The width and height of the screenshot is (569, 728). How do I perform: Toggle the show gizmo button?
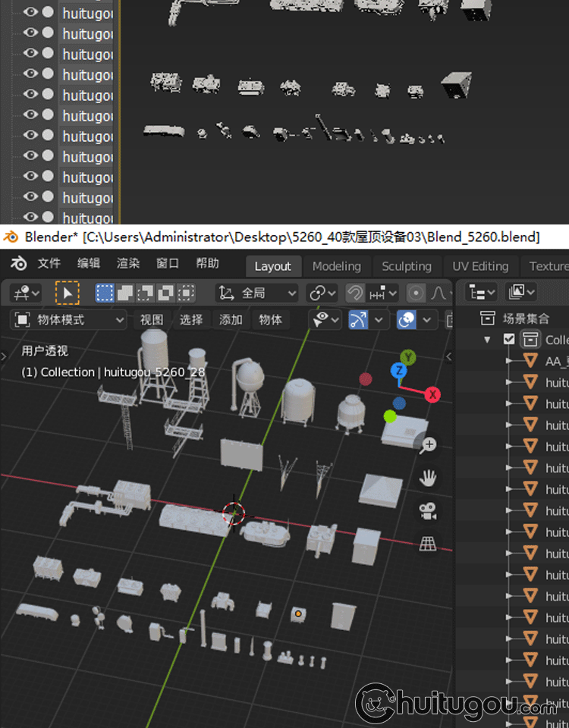coord(359,320)
